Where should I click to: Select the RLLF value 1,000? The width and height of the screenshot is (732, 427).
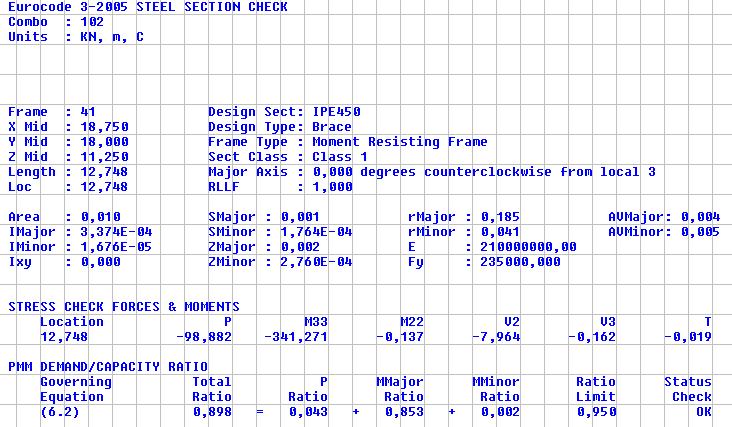click(x=332, y=187)
